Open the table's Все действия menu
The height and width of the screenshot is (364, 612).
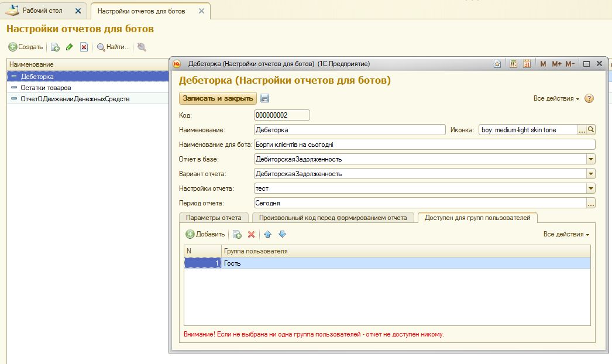tap(566, 234)
